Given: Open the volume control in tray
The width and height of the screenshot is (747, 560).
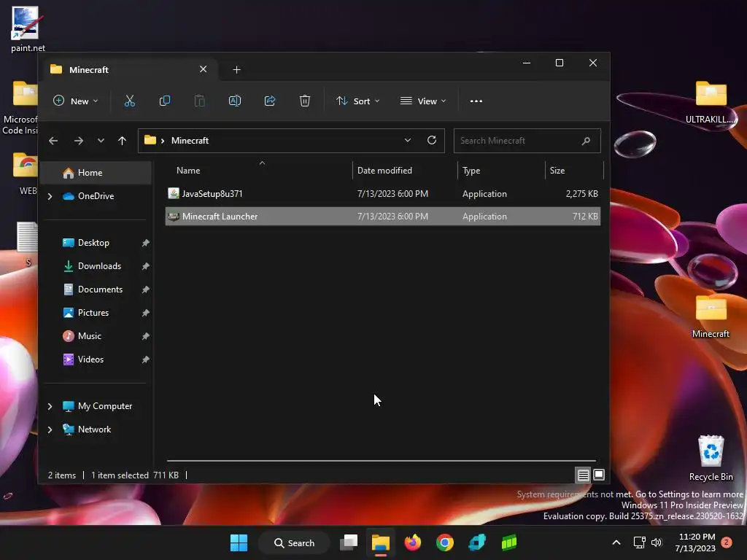Looking at the screenshot, I should point(657,542).
